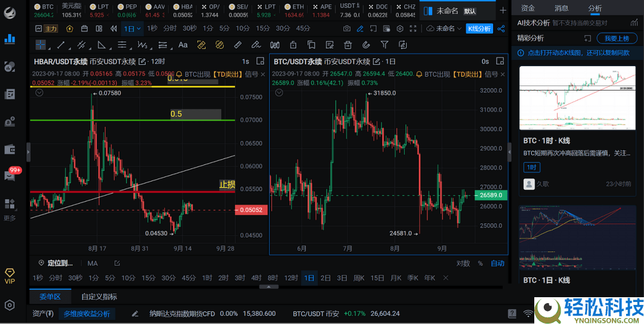
Task: Open the 自定义指标 tab
Action: coord(99,297)
